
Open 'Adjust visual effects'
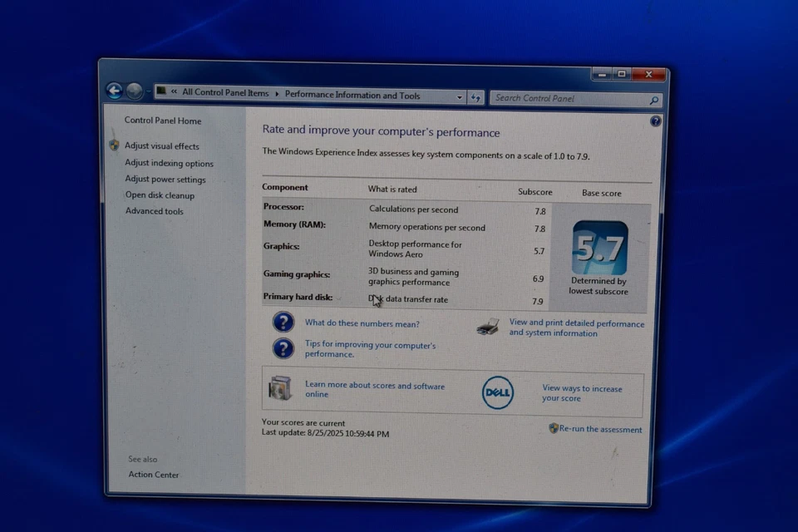tap(161, 145)
